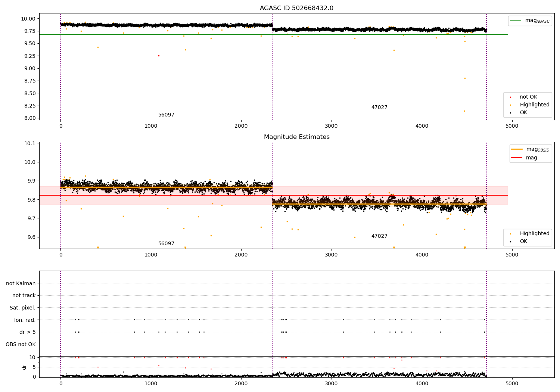Viewport: 560px width, 392px height.
Task: Click "OK" in the top plot legend
Action: (523, 113)
